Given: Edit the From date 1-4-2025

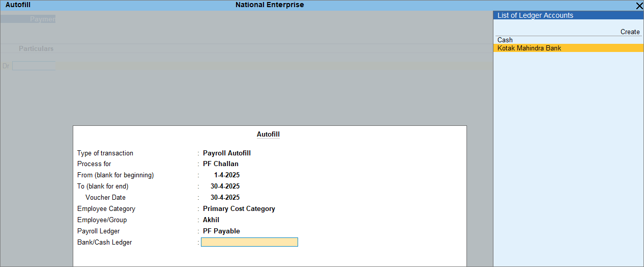Looking at the screenshot, I should click(x=226, y=175).
